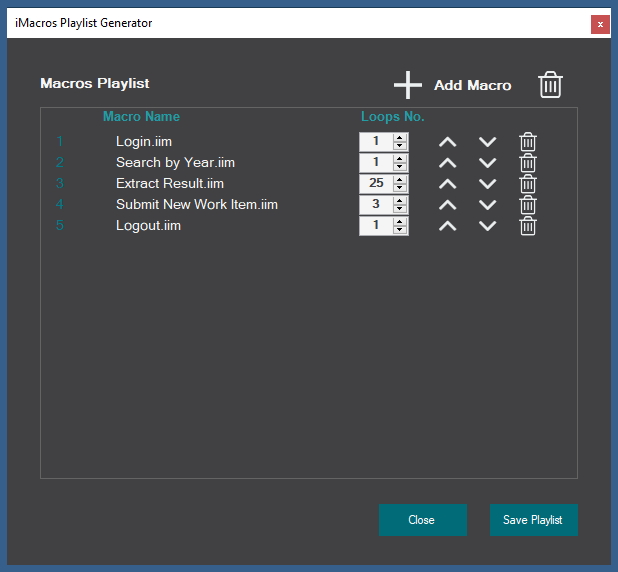Move Login.iim down with its arrow
Image resolution: width=618 pixels, height=572 pixels.
(x=488, y=142)
